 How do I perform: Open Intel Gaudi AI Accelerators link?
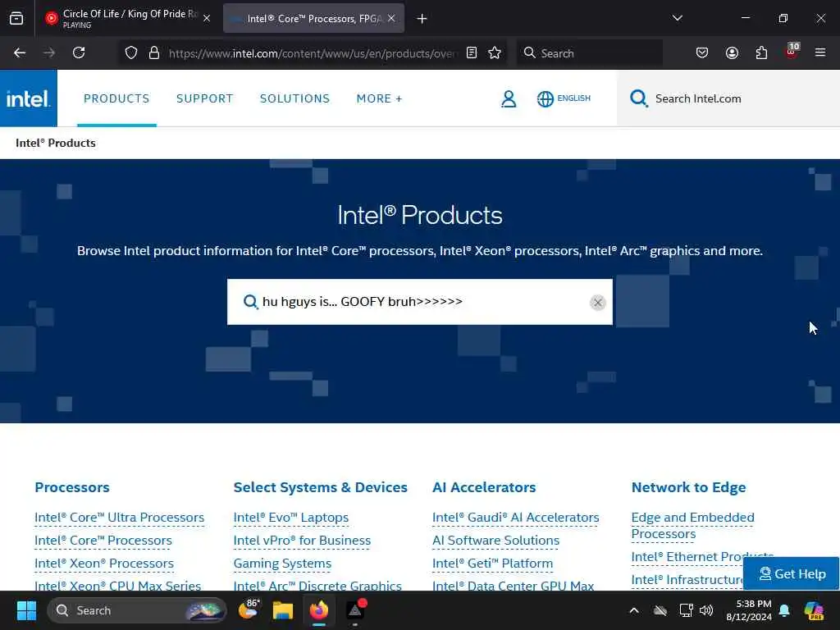pyautogui.click(x=516, y=518)
